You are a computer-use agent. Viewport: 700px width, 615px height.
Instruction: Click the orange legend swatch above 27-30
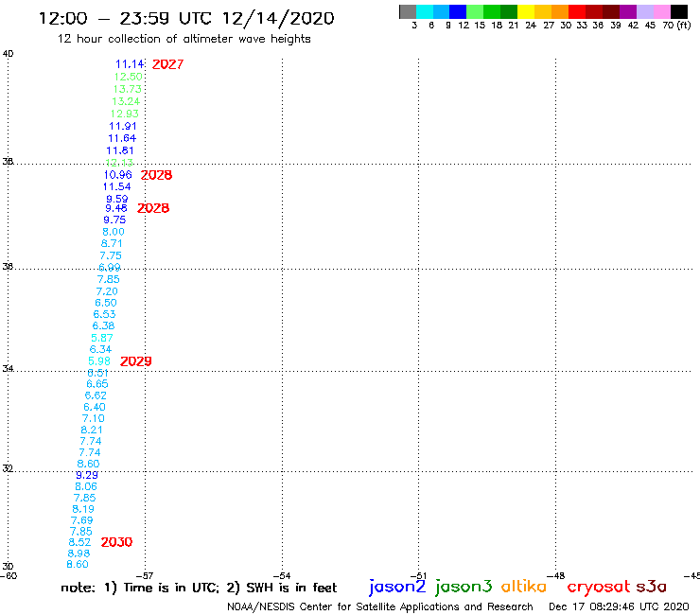click(x=560, y=11)
